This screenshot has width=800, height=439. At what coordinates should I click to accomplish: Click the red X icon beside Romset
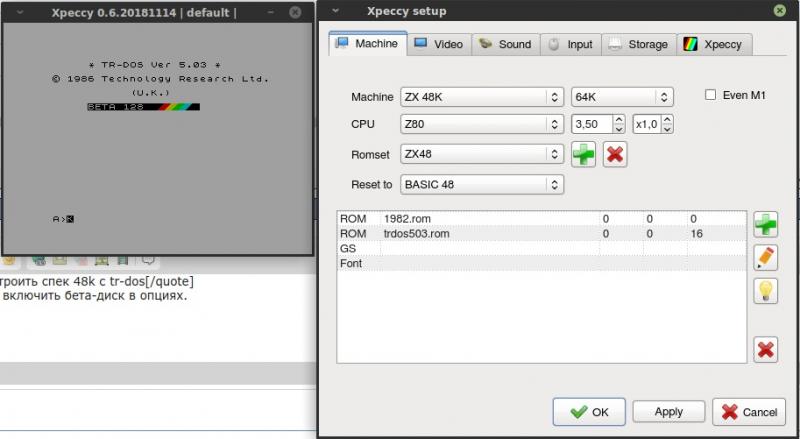point(615,155)
